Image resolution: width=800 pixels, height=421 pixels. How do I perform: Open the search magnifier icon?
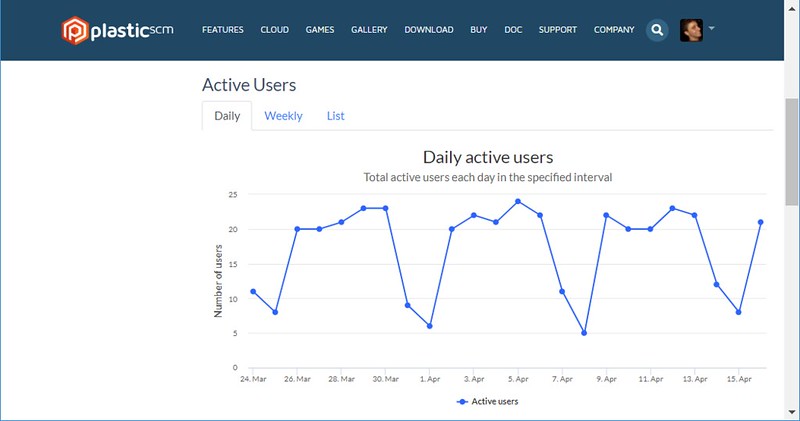click(657, 30)
